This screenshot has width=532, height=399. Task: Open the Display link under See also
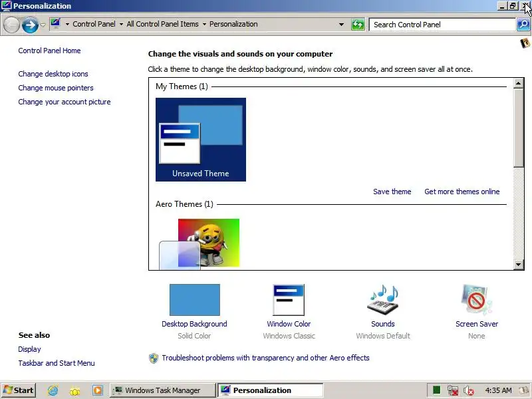(x=29, y=349)
